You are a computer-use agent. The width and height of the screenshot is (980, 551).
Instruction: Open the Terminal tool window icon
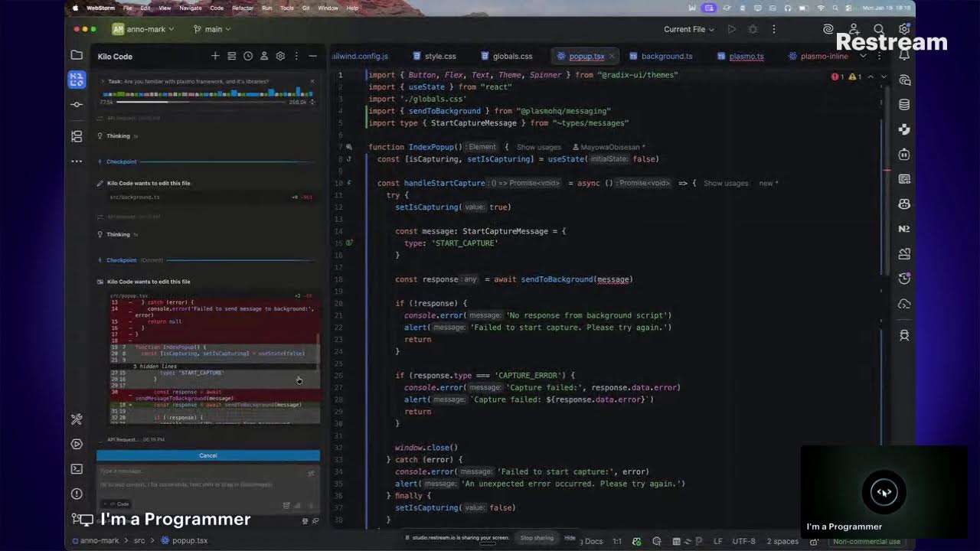pyautogui.click(x=77, y=469)
